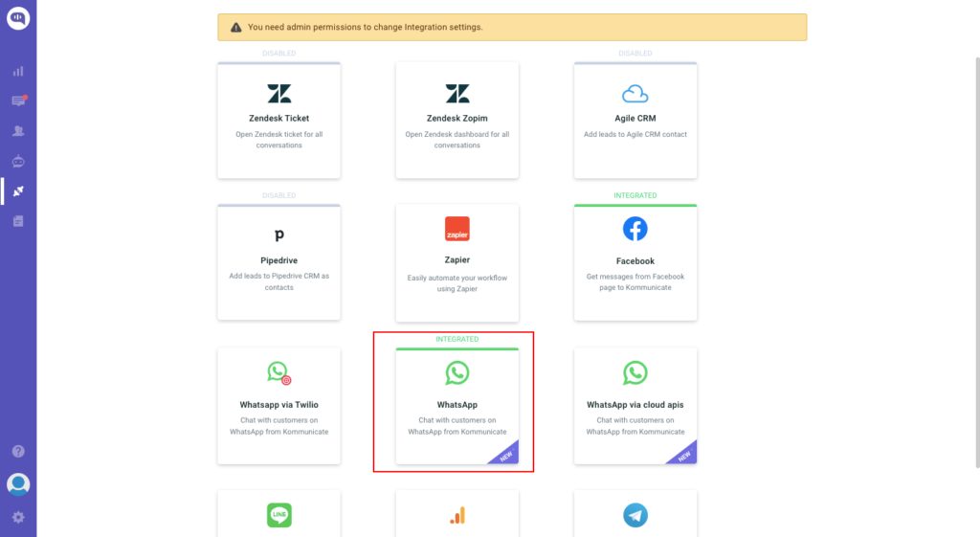Click the Agile CRM cloud icon
The width and height of the screenshot is (980, 537).
pyautogui.click(x=635, y=94)
